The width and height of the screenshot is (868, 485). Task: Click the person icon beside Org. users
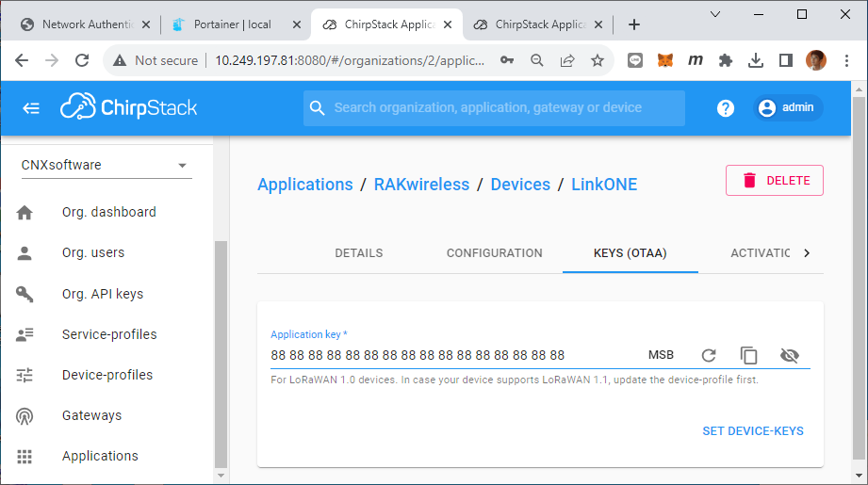[25, 253]
